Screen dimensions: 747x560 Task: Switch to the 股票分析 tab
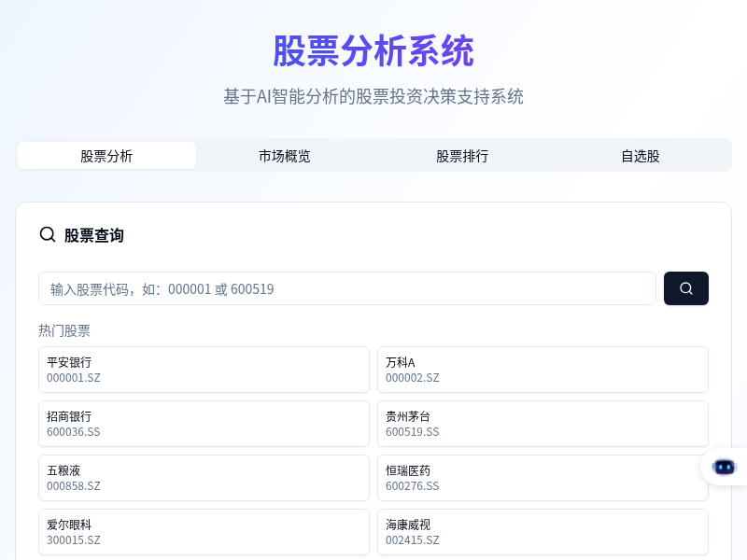(x=106, y=156)
